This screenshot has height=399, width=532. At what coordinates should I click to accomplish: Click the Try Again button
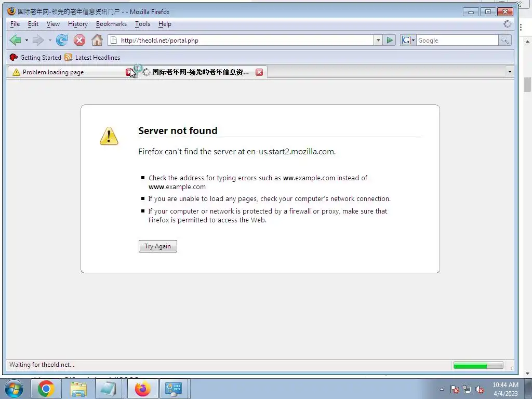point(158,246)
